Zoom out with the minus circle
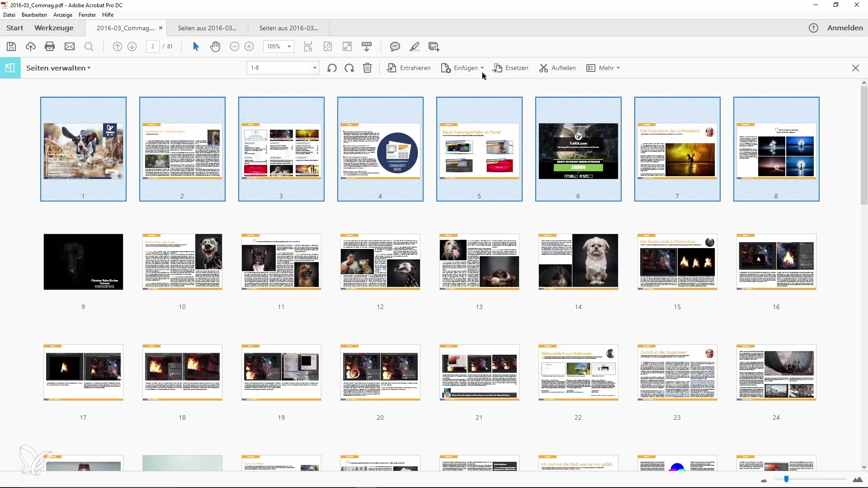Image resolution: width=868 pixels, height=488 pixels. point(234,47)
